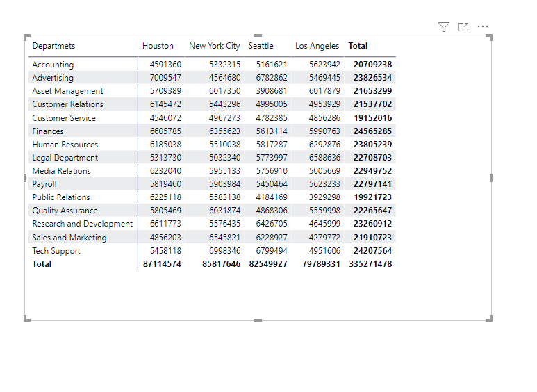Sort by the Los Angeles header

click(317, 46)
